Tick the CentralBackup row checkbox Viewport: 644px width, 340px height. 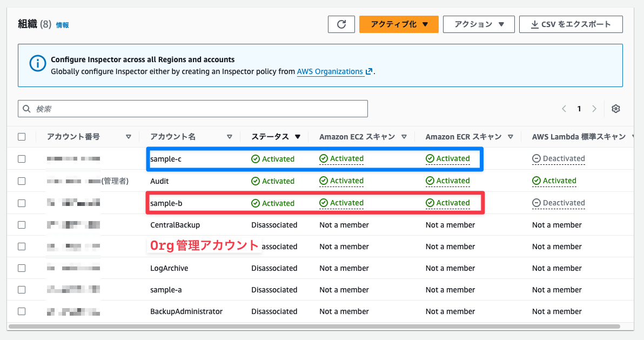[22, 225]
